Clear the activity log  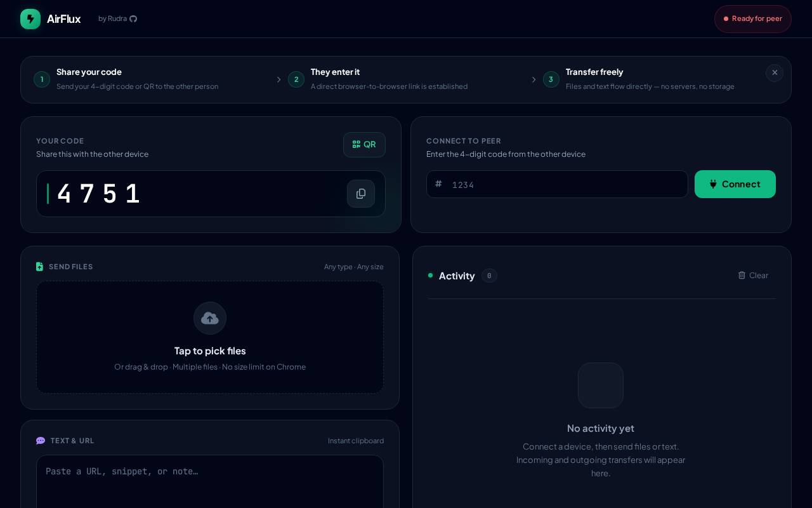[x=753, y=276]
